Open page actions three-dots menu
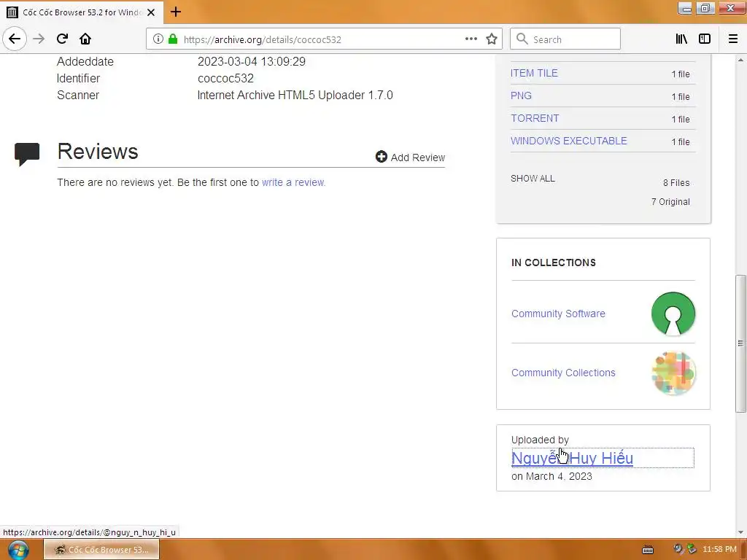This screenshot has height=560, width=747. pos(471,39)
